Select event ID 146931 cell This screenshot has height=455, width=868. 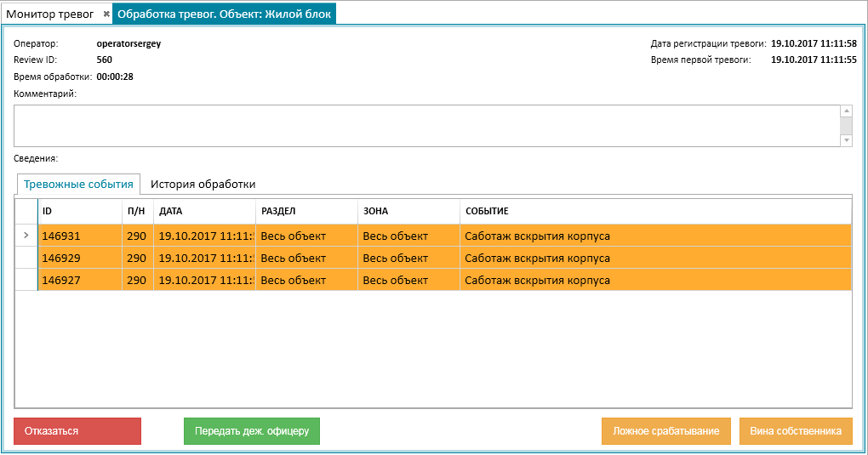pyautogui.click(x=80, y=236)
